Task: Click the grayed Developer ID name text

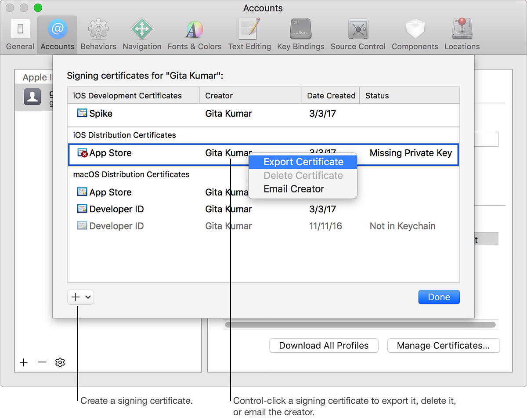Action: [x=116, y=226]
